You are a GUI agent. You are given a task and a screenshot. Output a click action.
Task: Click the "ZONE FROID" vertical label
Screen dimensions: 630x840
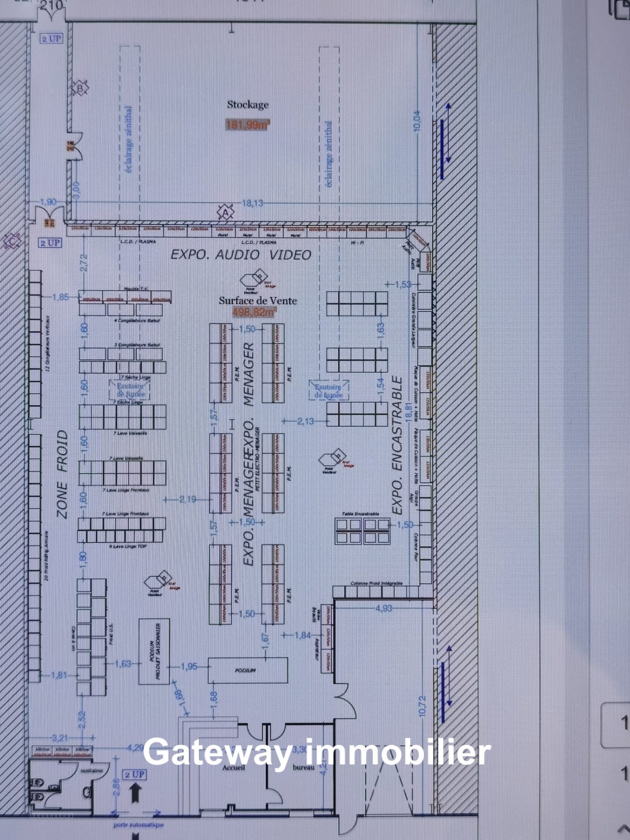pyautogui.click(x=62, y=474)
